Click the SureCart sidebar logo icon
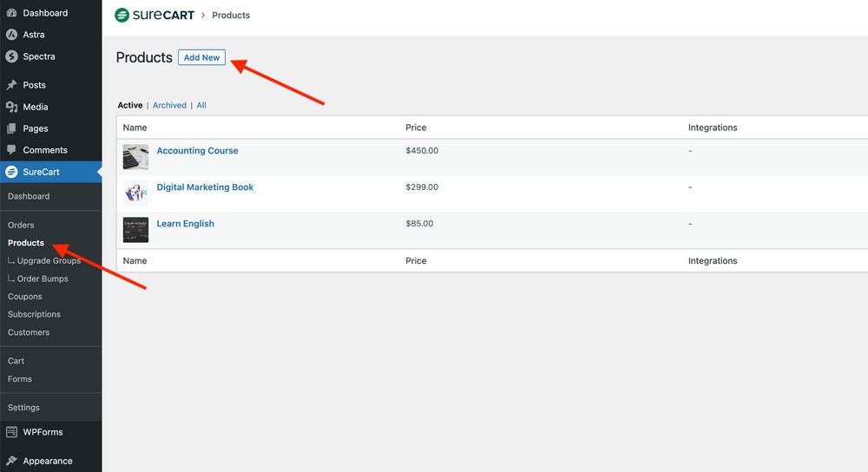Viewport: 868px width, 472px height. coord(11,172)
